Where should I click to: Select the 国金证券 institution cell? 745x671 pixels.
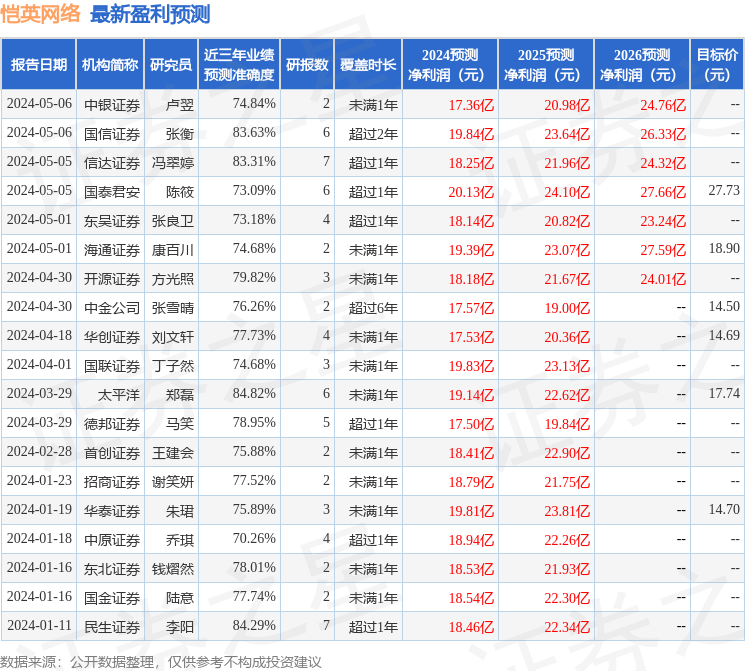coord(112,598)
